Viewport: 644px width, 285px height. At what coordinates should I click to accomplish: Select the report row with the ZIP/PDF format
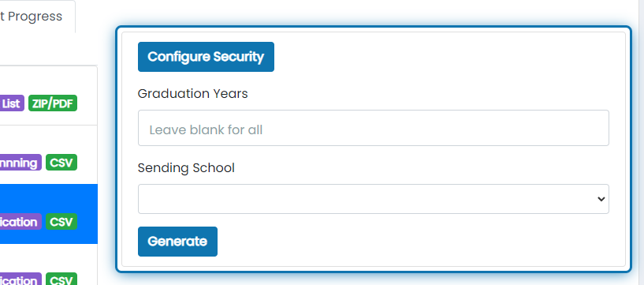point(48,96)
